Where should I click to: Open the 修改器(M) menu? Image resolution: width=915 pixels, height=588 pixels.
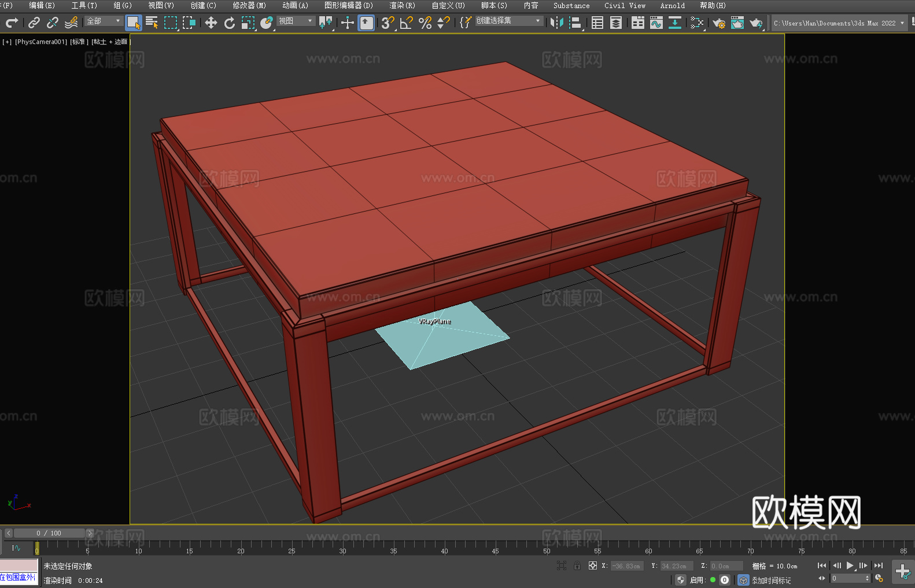click(249, 5)
